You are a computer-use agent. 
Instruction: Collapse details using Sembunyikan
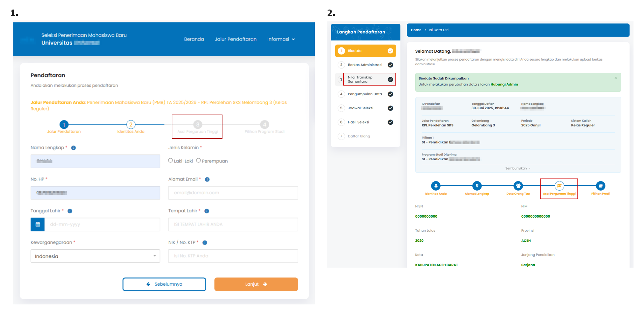[517, 169]
